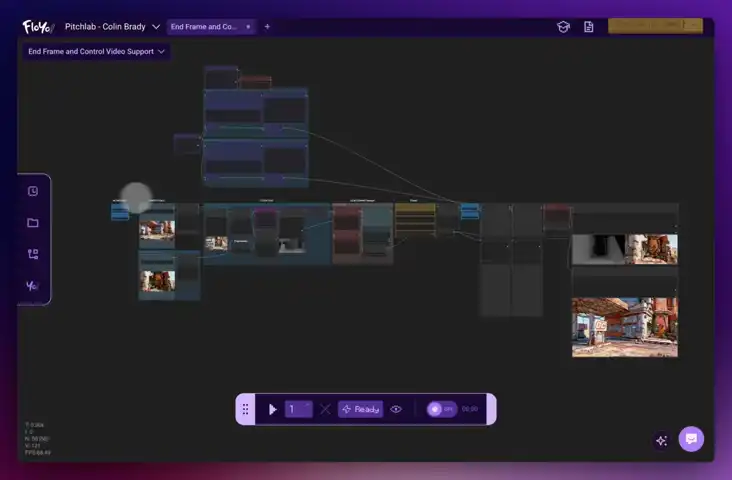This screenshot has width=732, height=480.
Task: Select the End Frame and Co... tab
Action: tap(203, 27)
